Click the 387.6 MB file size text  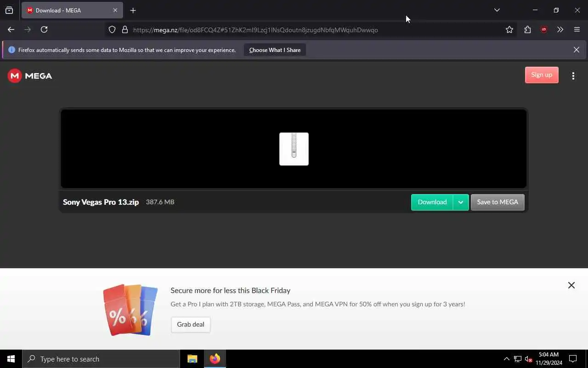click(x=160, y=202)
